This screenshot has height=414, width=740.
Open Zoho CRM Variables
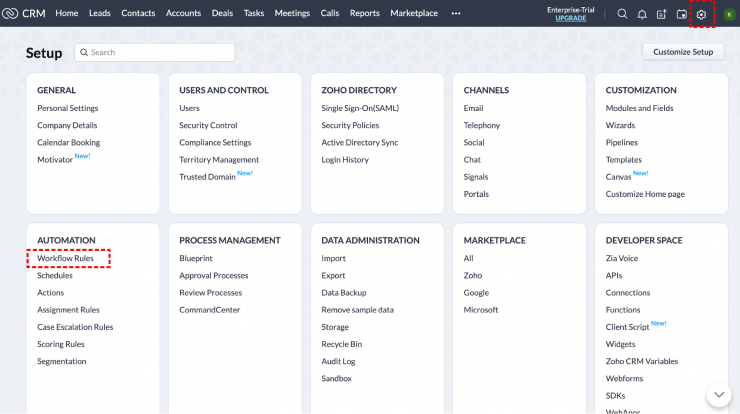642,361
